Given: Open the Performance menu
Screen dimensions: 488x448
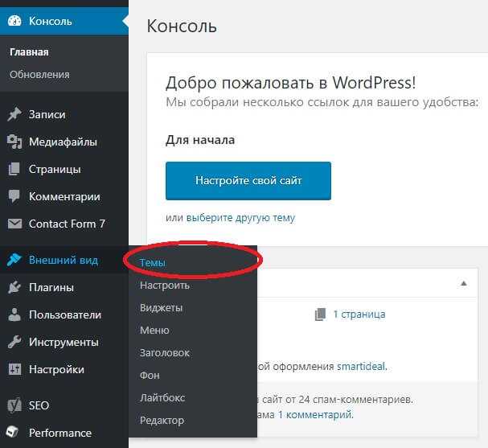Looking at the screenshot, I should tap(64, 433).
